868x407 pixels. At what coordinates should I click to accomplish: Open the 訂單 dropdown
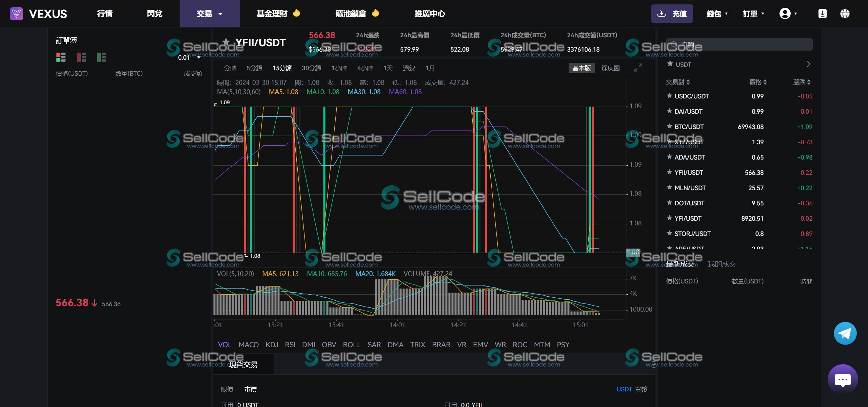753,14
